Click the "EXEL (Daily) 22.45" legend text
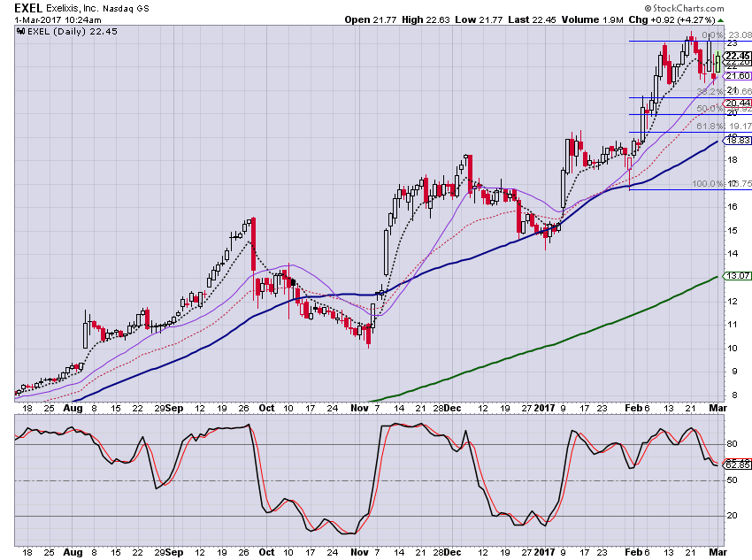The width and height of the screenshot is (752, 560). tap(73, 32)
